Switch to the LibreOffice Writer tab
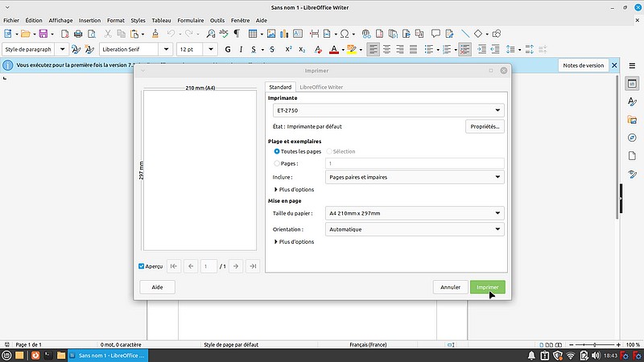 pos(321,87)
